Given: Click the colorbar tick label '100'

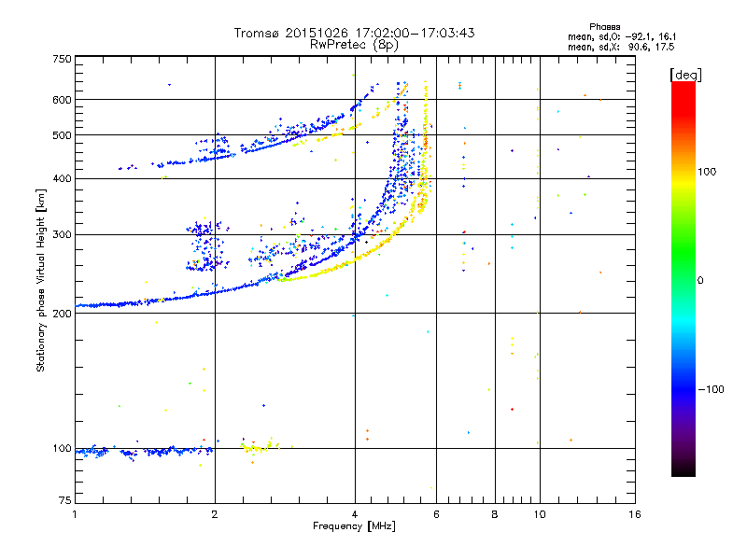Looking at the screenshot, I should coord(707,172).
